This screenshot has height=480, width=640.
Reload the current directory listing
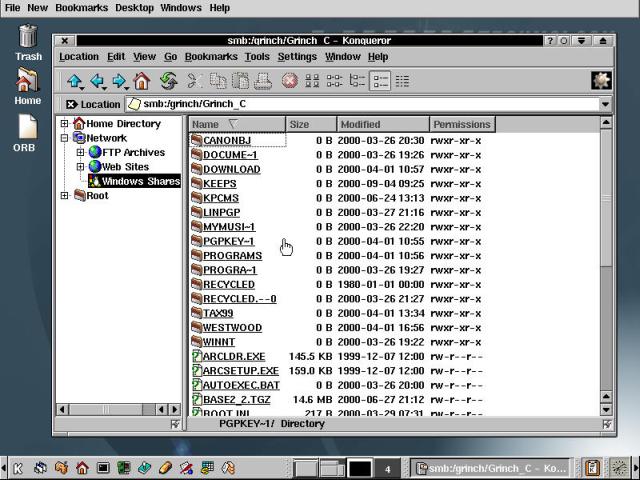pyautogui.click(x=168, y=81)
